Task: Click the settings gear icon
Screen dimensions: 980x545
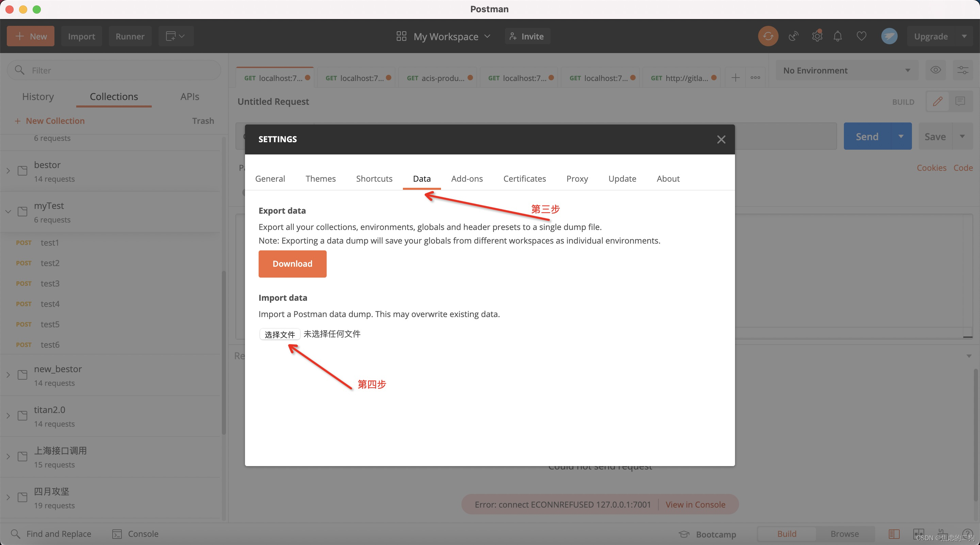Action: tap(817, 36)
